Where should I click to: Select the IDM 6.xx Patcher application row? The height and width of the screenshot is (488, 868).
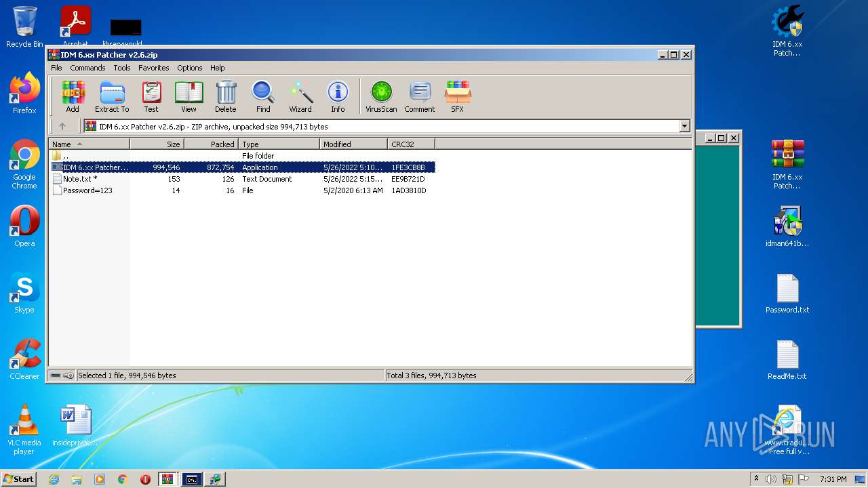(242, 167)
